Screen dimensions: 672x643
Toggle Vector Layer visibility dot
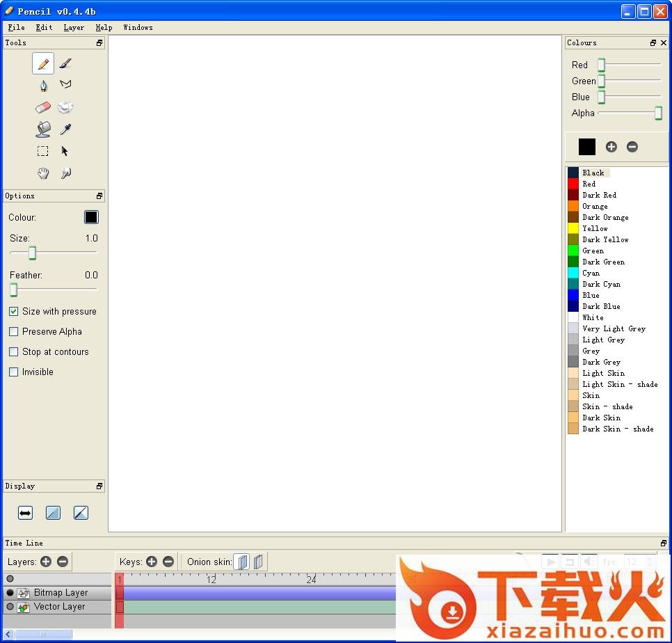[x=10, y=607]
